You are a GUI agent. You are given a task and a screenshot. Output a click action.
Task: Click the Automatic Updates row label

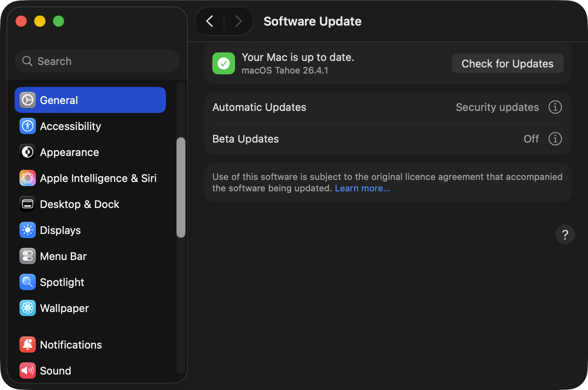(x=259, y=107)
